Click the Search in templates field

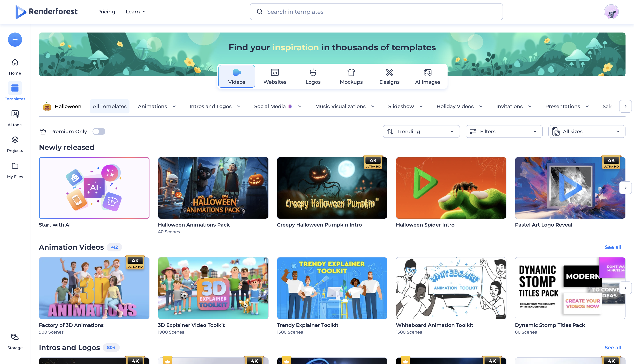point(376,12)
